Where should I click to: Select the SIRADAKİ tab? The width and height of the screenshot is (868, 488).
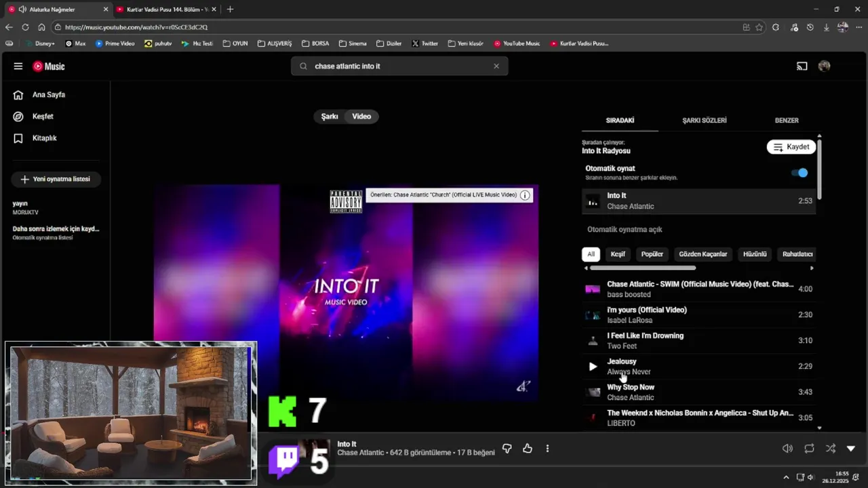620,121
